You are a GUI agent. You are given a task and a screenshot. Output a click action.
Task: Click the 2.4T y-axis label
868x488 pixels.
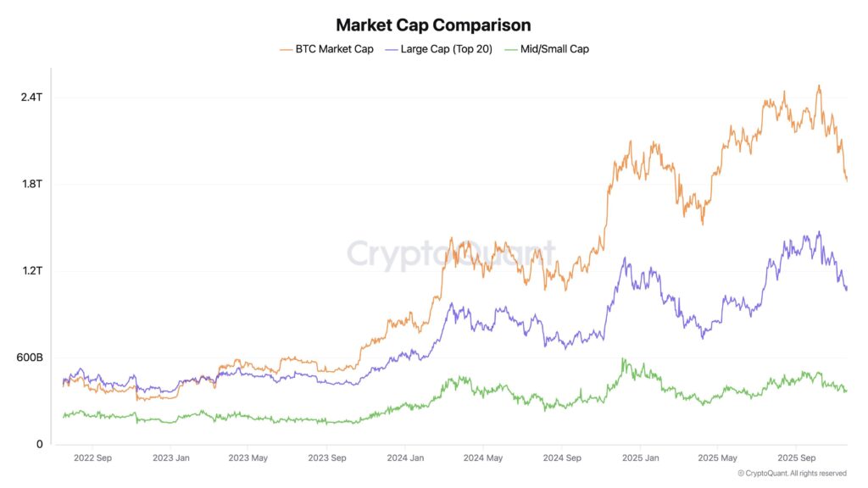31,97
